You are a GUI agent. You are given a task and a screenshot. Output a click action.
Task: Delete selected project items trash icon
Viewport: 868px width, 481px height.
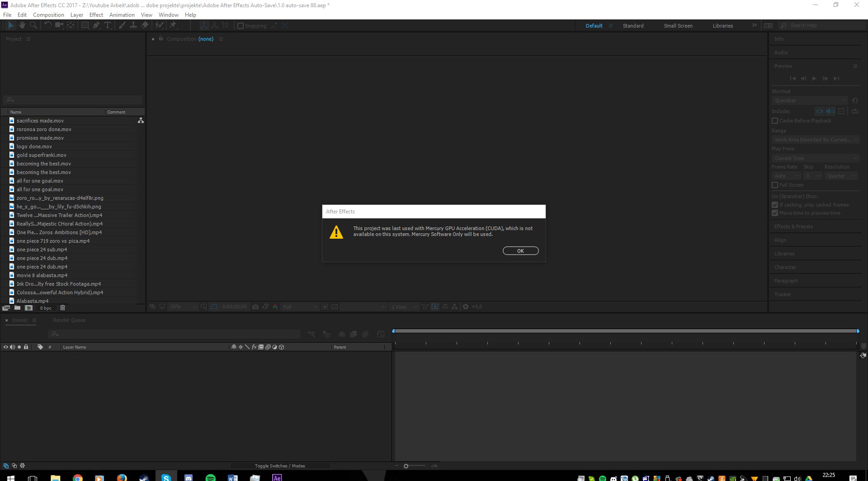point(63,308)
